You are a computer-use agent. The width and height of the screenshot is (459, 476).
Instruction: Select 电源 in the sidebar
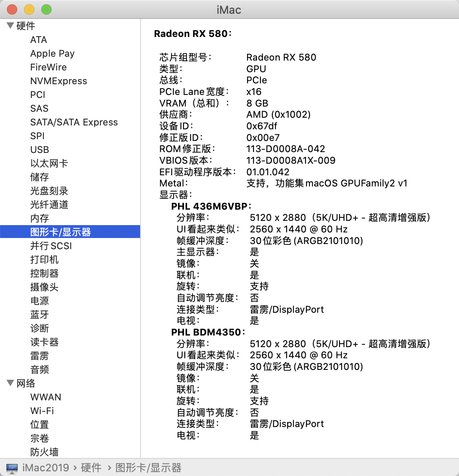[40, 301]
